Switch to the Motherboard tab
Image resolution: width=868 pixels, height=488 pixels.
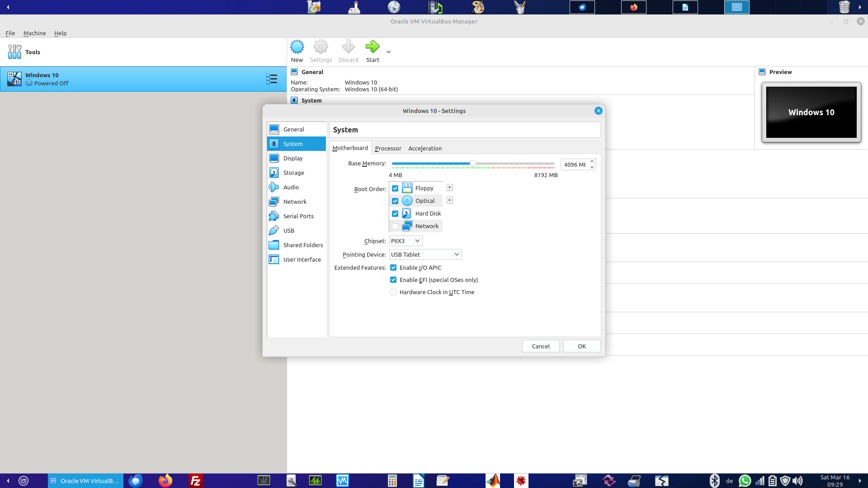click(x=350, y=148)
